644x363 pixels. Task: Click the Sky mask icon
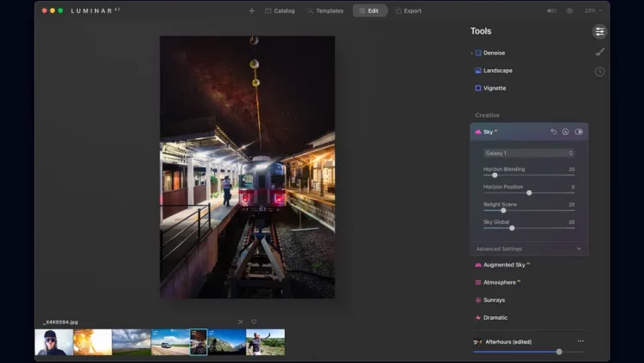click(565, 132)
